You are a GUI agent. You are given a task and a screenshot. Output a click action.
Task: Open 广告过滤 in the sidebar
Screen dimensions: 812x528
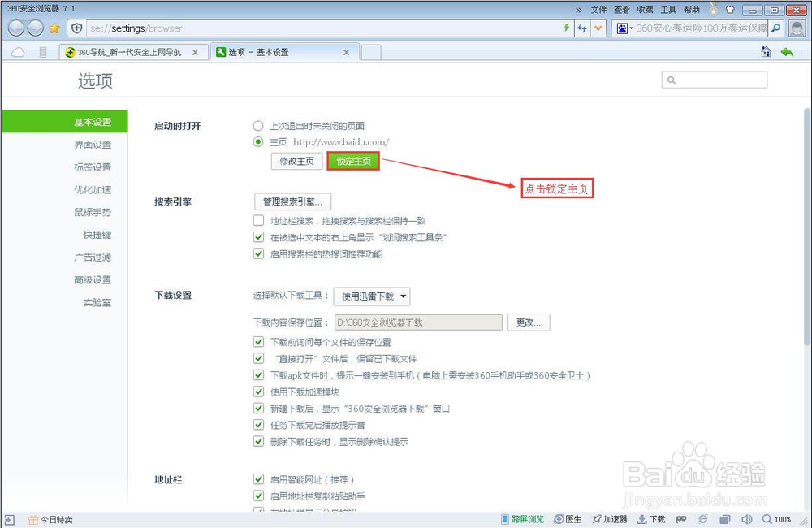click(x=93, y=258)
